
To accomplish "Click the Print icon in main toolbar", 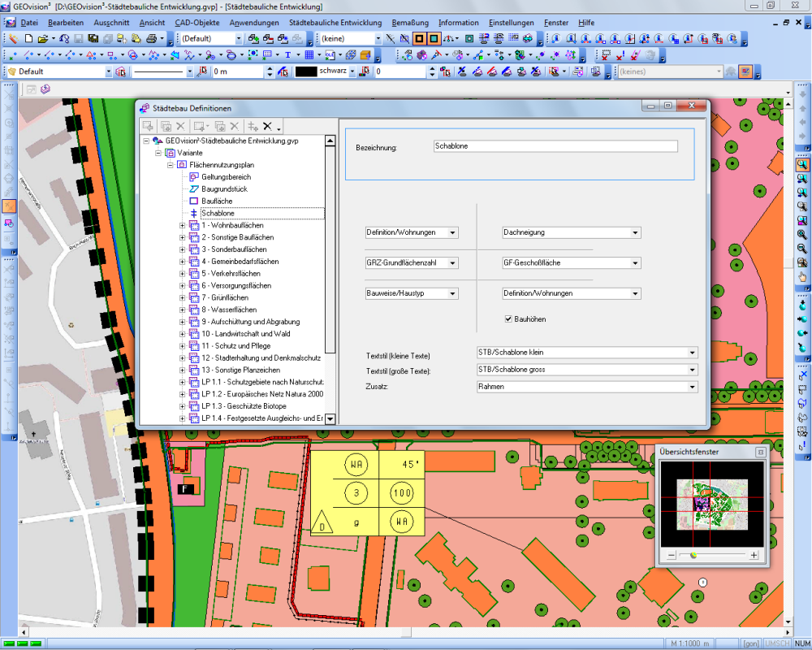I will (151, 38).
